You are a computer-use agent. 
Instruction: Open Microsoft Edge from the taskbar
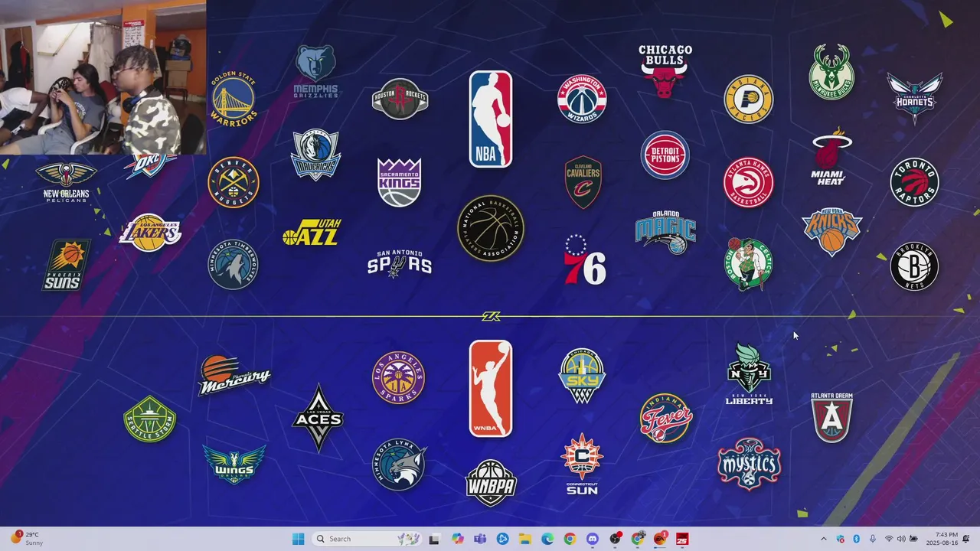point(547,539)
